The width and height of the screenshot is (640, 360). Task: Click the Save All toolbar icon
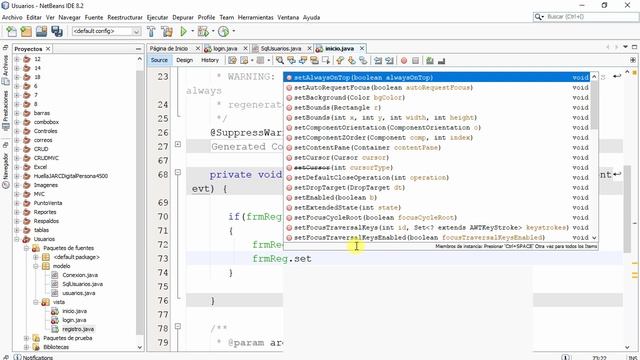pyautogui.click(x=57, y=31)
